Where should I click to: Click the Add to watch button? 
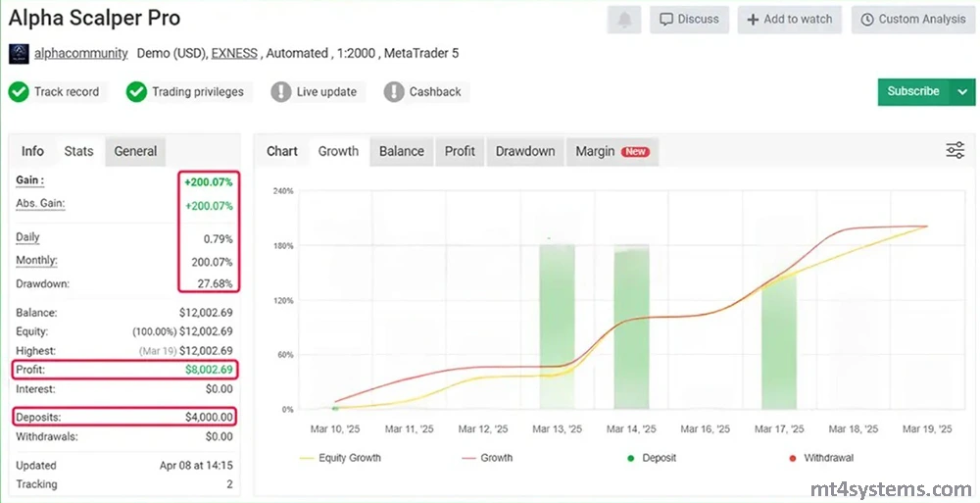[789, 20]
